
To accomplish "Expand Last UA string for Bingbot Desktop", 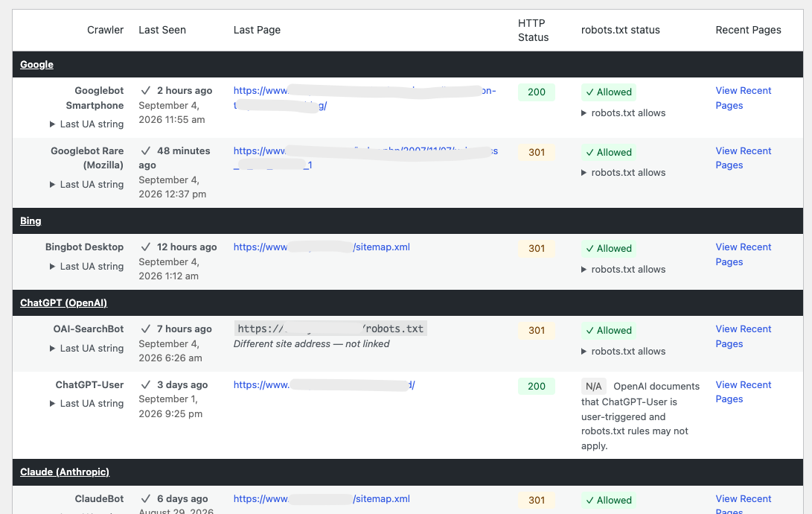I will coord(86,266).
